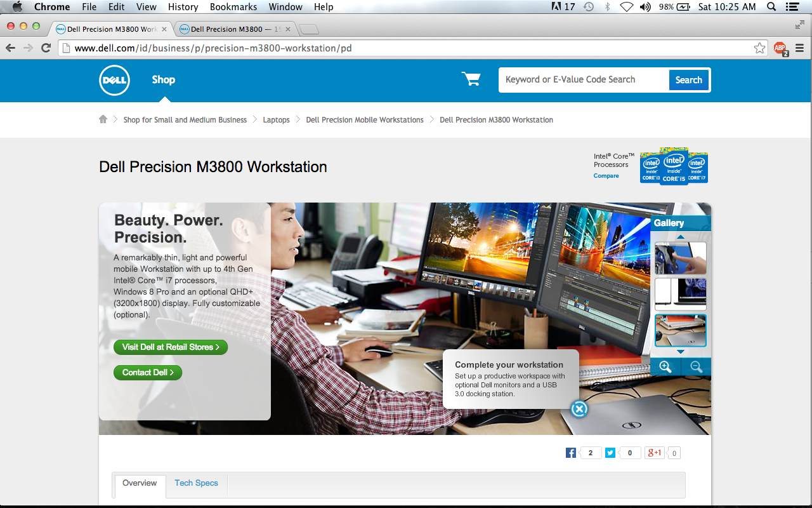Open Shop for Small and Medium Business breadcrumb

pyautogui.click(x=185, y=120)
